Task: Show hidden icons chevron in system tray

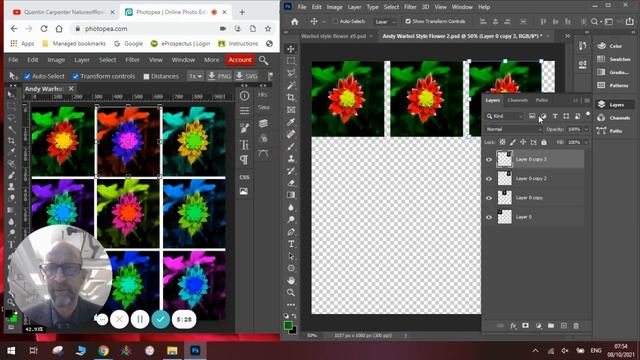Action: tap(536, 351)
